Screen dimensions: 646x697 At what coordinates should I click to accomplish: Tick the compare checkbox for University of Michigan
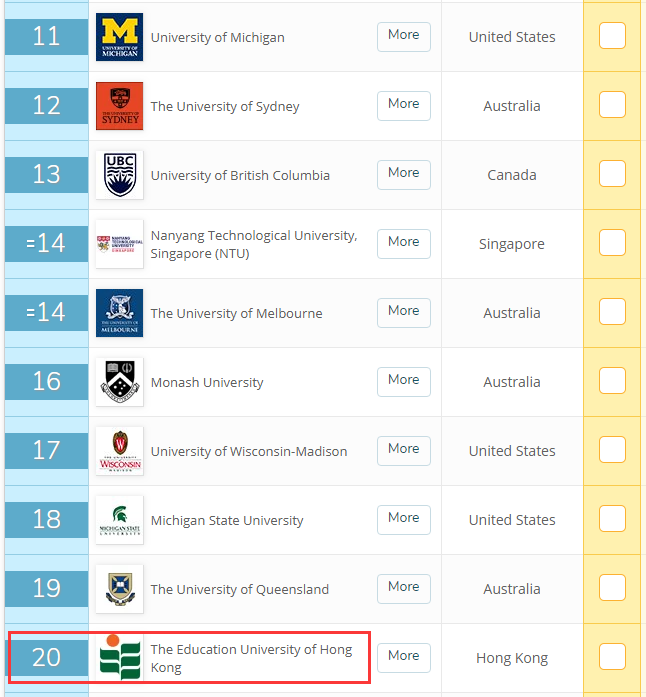coord(612,36)
